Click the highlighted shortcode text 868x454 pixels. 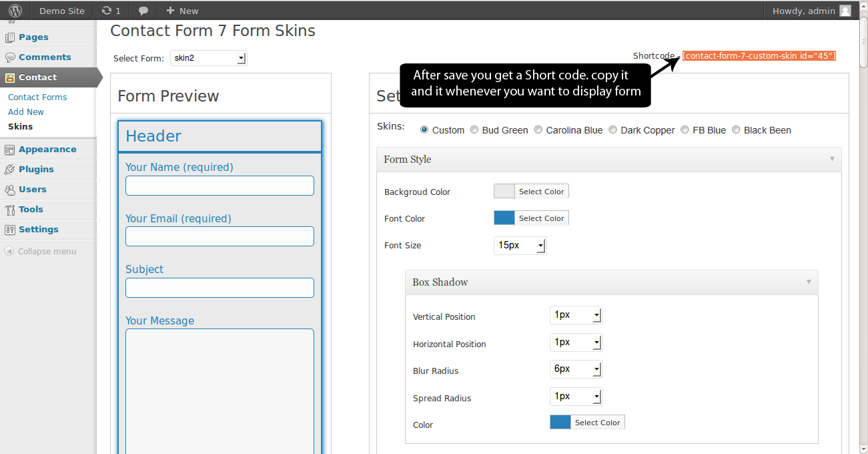759,56
